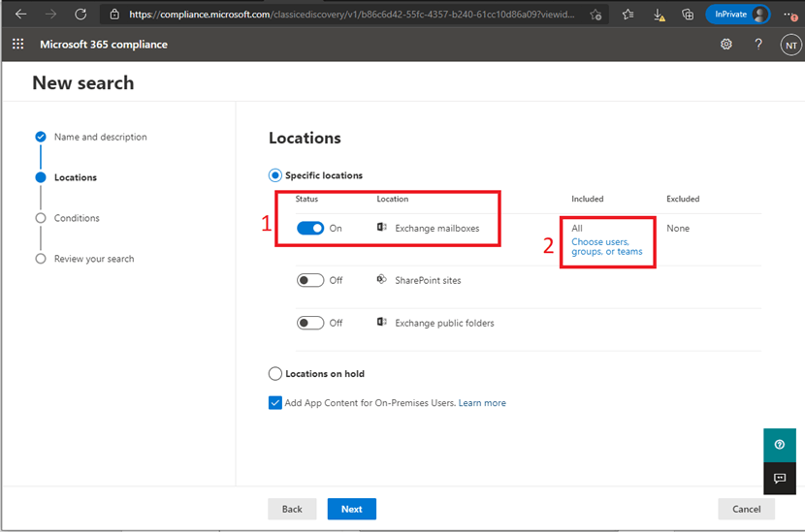The width and height of the screenshot is (805, 532).
Task: Click the SharePoint sites icon
Action: pyautogui.click(x=381, y=280)
